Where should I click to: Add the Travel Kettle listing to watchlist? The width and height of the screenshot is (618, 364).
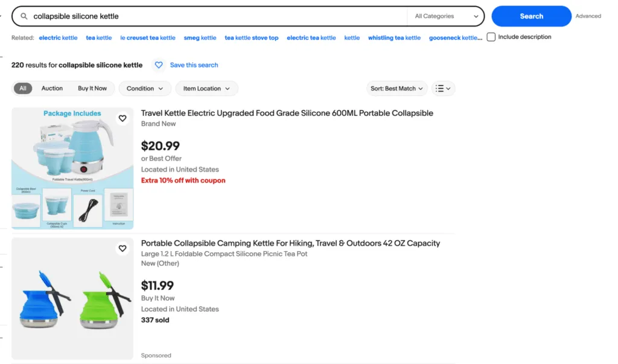point(123,118)
